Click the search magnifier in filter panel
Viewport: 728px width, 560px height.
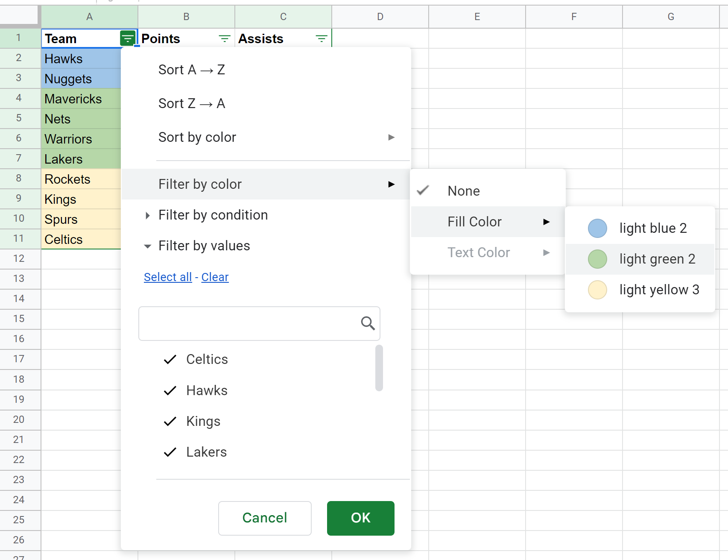[x=367, y=324]
